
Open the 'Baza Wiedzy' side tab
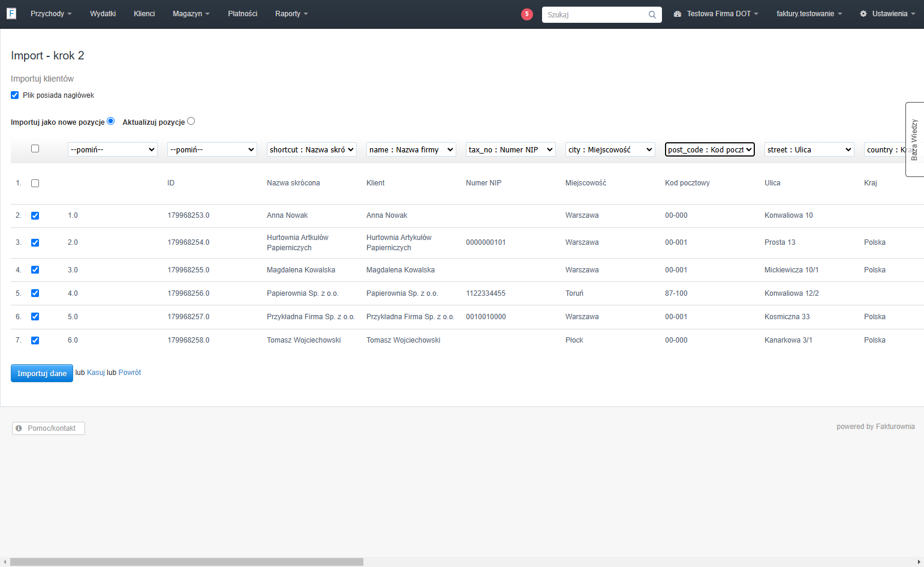pos(914,139)
